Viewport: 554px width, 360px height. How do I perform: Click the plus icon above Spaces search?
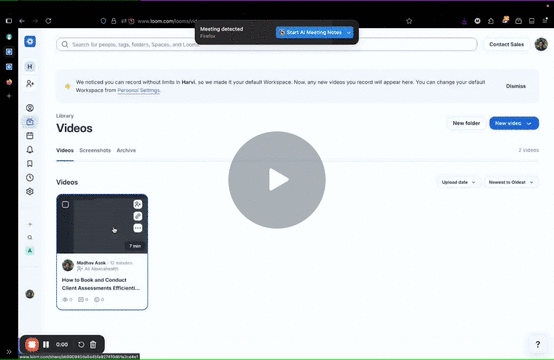click(x=30, y=224)
